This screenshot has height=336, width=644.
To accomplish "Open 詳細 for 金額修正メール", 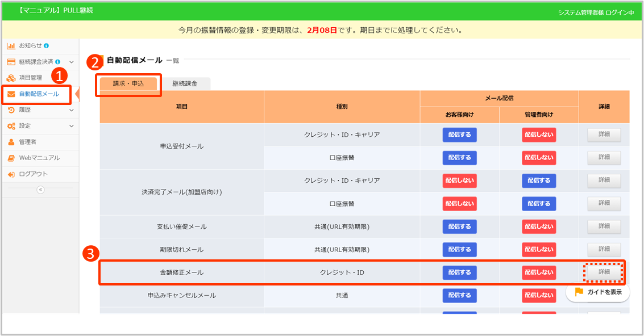I will 604,272.
